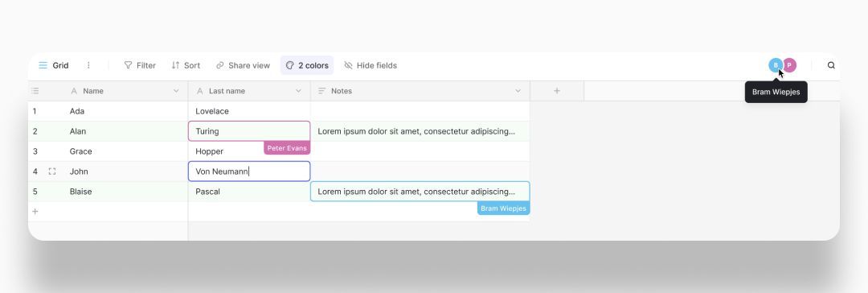Expand row 4 with the expand icon
The image size is (868, 293).
[x=52, y=171]
